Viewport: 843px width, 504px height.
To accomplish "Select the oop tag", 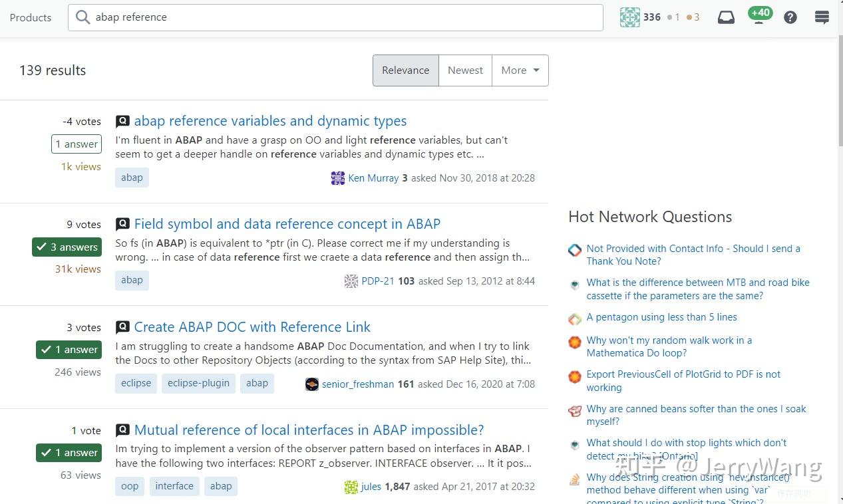I will (x=130, y=486).
